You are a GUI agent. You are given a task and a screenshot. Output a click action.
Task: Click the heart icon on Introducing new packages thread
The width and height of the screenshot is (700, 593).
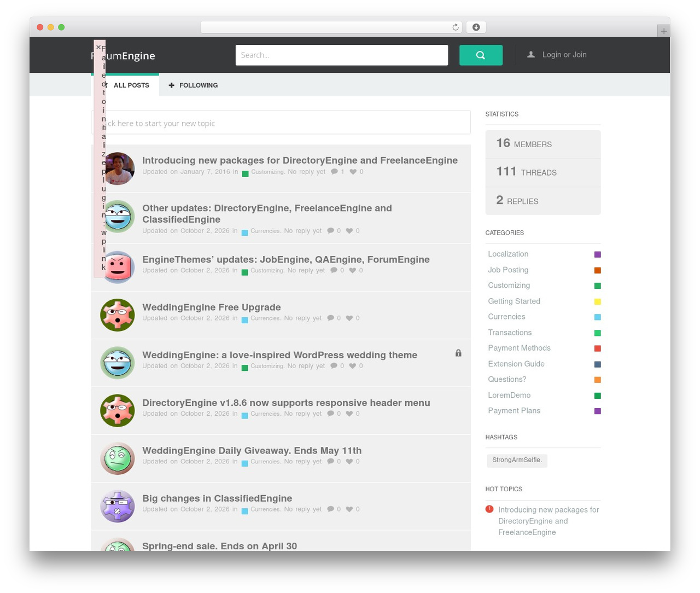coord(353,172)
